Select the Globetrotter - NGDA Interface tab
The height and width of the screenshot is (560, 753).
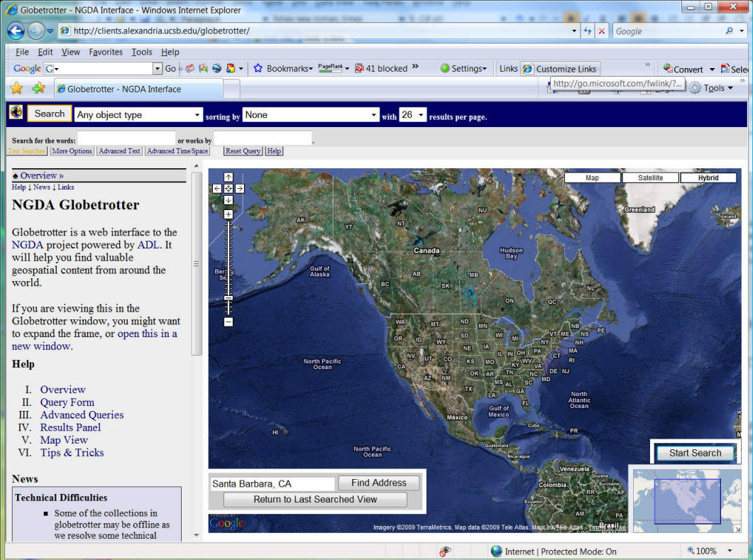pyautogui.click(x=138, y=89)
